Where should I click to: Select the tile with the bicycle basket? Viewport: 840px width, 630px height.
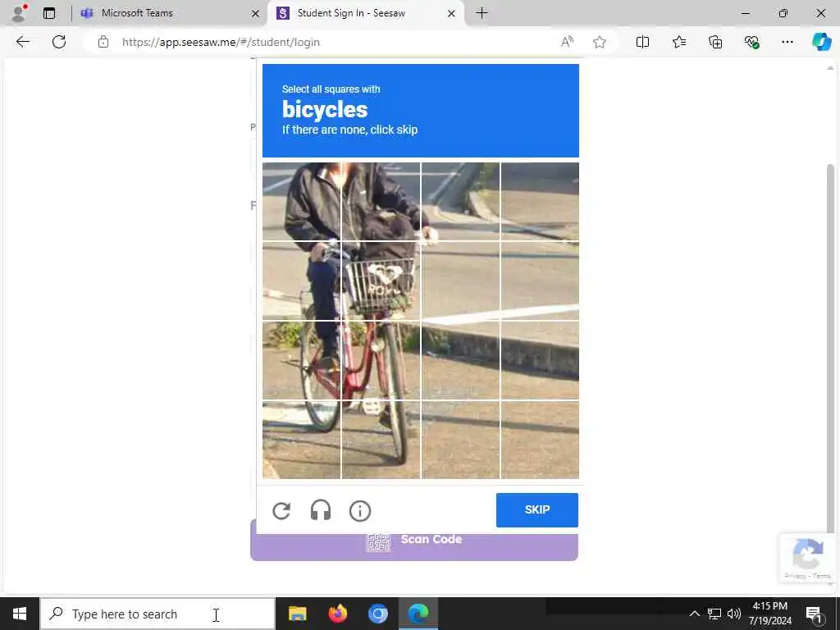click(381, 281)
